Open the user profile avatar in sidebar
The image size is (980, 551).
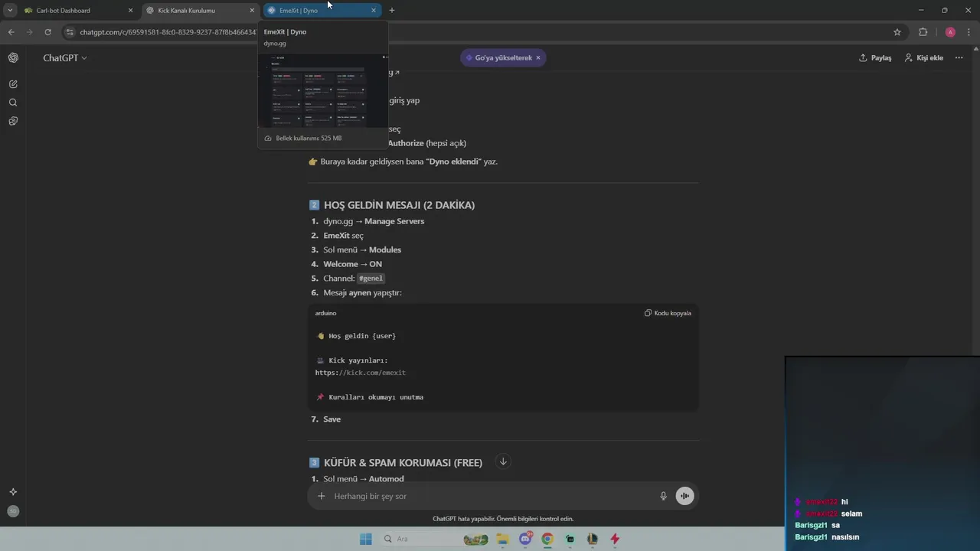[x=13, y=511]
